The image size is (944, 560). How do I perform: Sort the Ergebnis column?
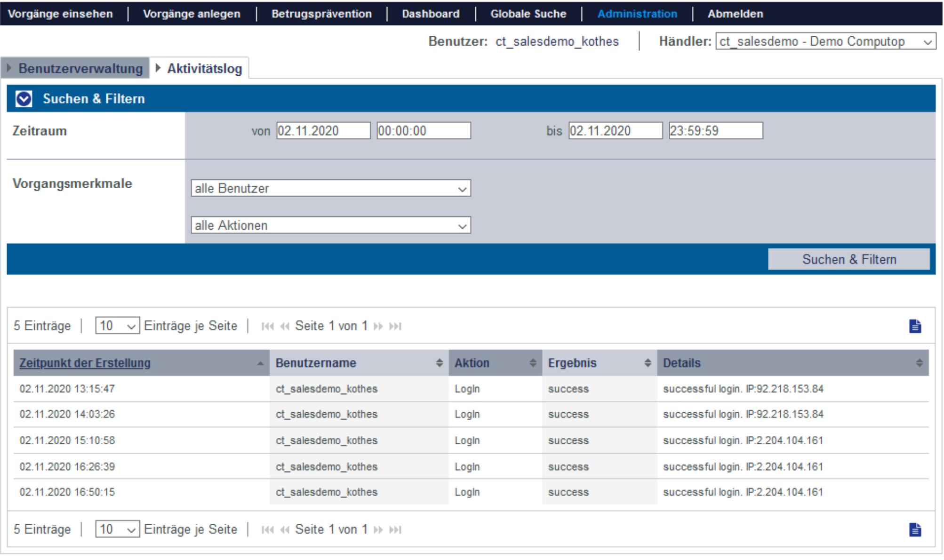(x=648, y=363)
